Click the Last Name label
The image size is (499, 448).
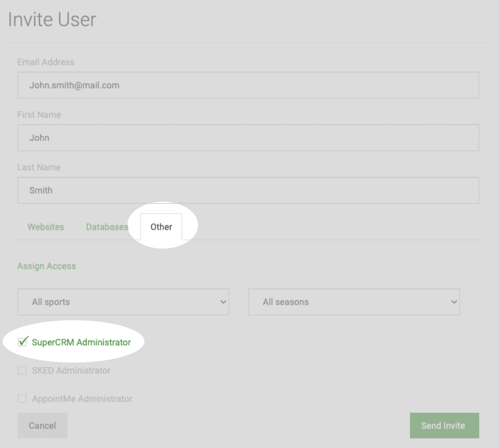point(39,167)
